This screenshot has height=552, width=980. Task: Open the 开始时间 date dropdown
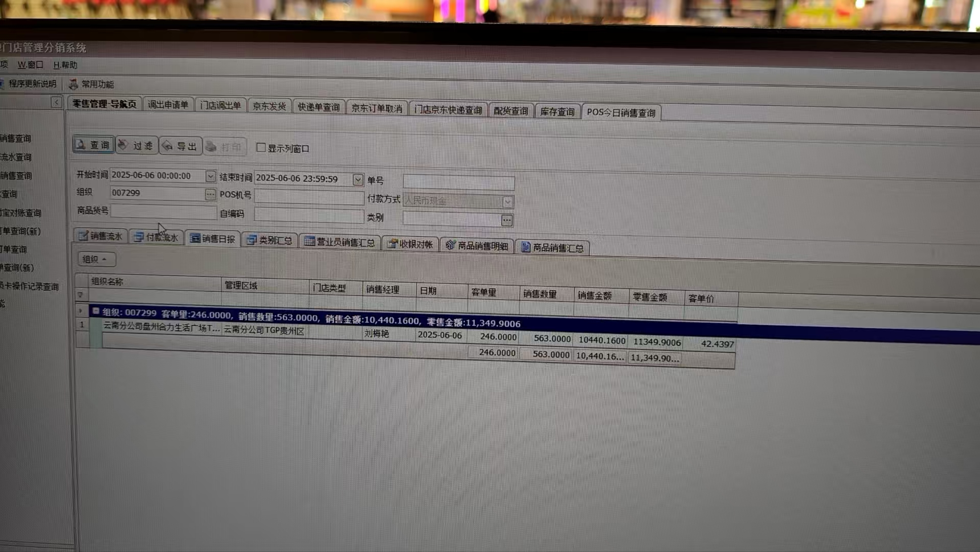[210, 176]
